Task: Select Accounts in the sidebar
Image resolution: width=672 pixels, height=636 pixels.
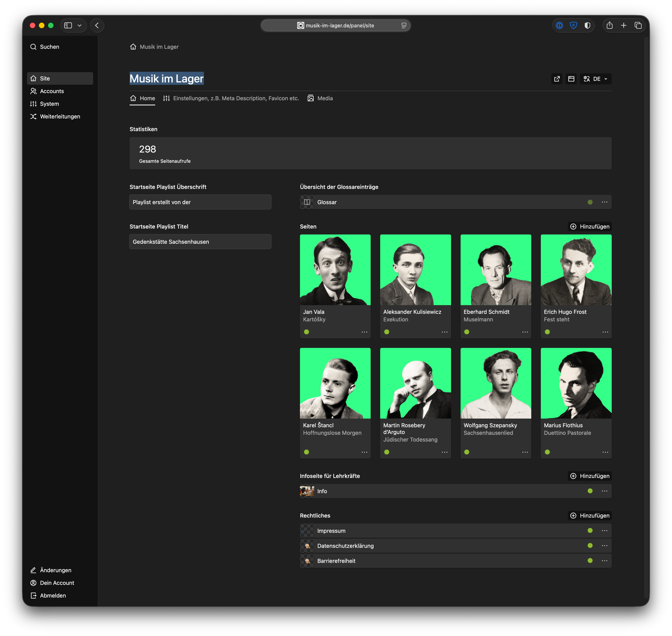Action: tap(60, 91)
